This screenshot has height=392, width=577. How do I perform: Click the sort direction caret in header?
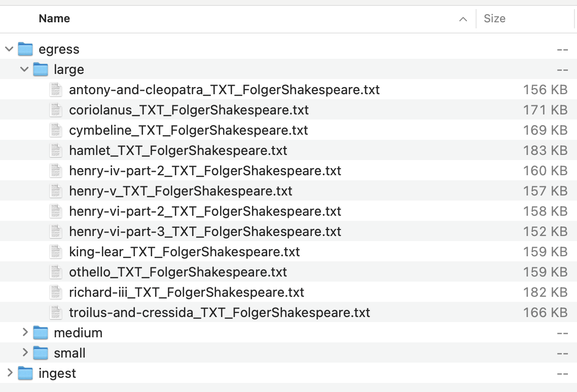[462, 19]
